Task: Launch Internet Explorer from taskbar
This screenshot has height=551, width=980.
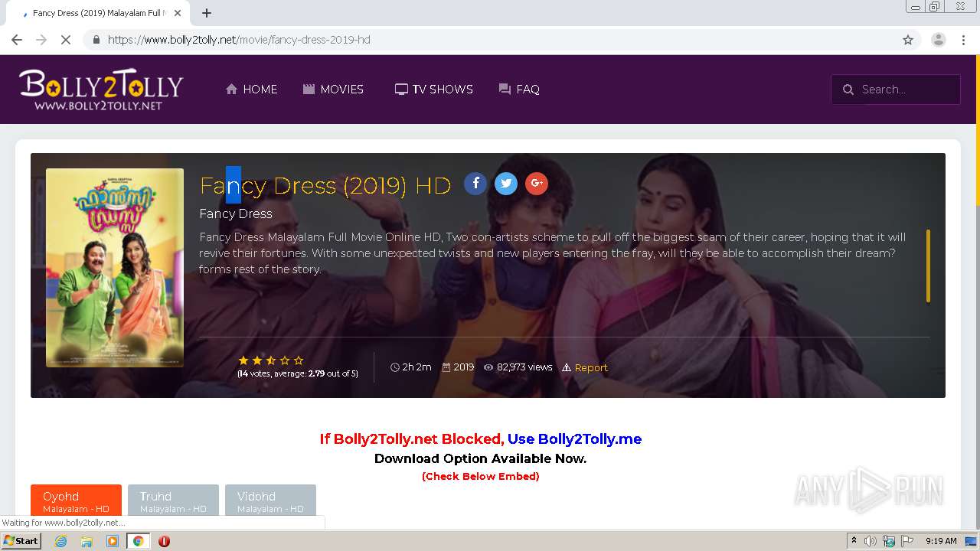Action: 61,541
